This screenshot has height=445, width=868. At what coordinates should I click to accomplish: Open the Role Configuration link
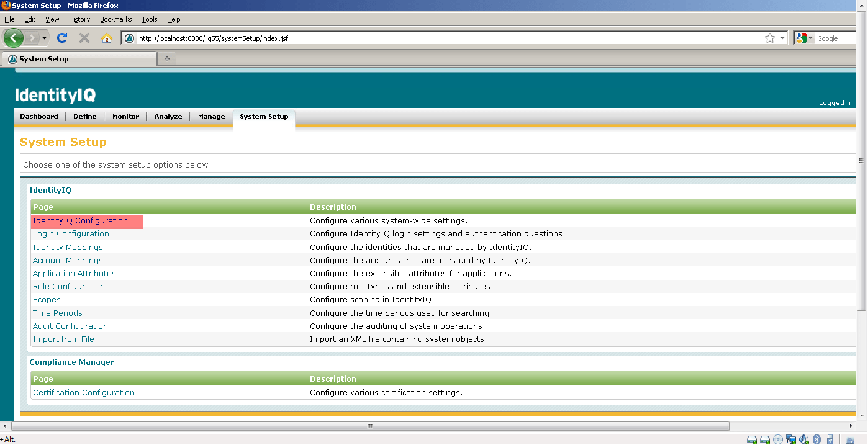coord(69,287)
